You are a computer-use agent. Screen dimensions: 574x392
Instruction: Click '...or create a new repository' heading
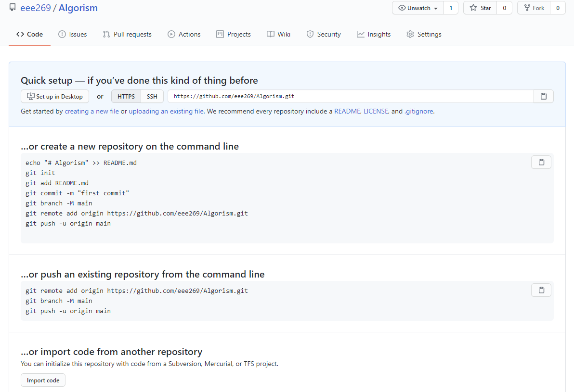pyautogui.click(x=130, y=146)
